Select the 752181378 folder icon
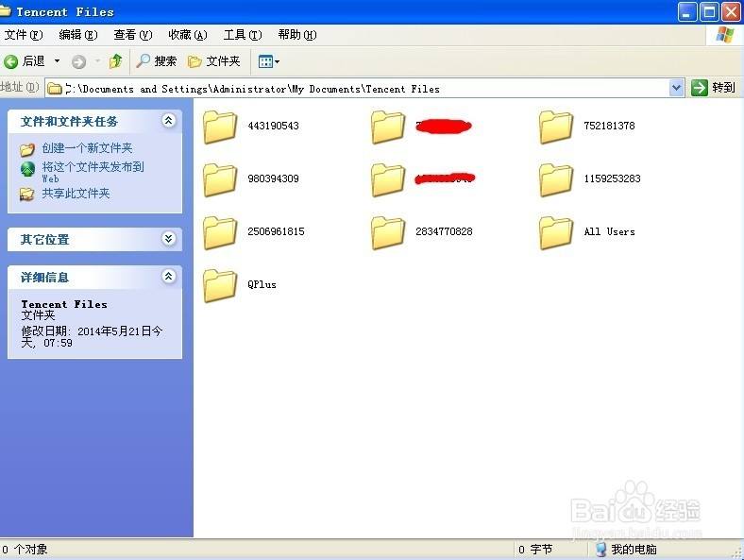The height and width of the screenshot is (560, 744). tap(556, 127)
